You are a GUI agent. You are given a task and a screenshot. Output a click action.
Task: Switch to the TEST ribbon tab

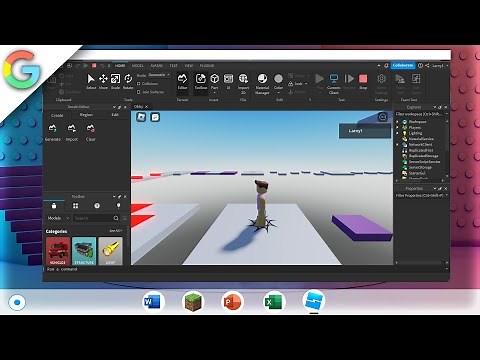(173, 66)
